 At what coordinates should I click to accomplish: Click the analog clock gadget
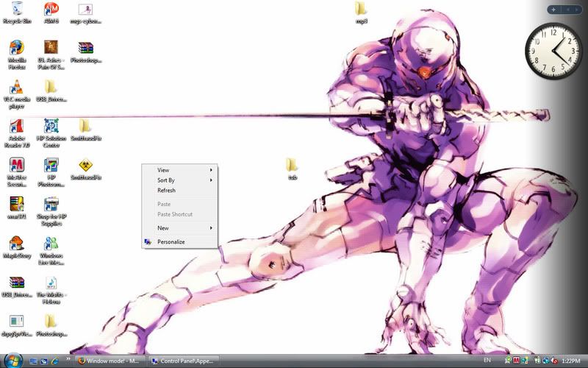[x=553, y=52]
